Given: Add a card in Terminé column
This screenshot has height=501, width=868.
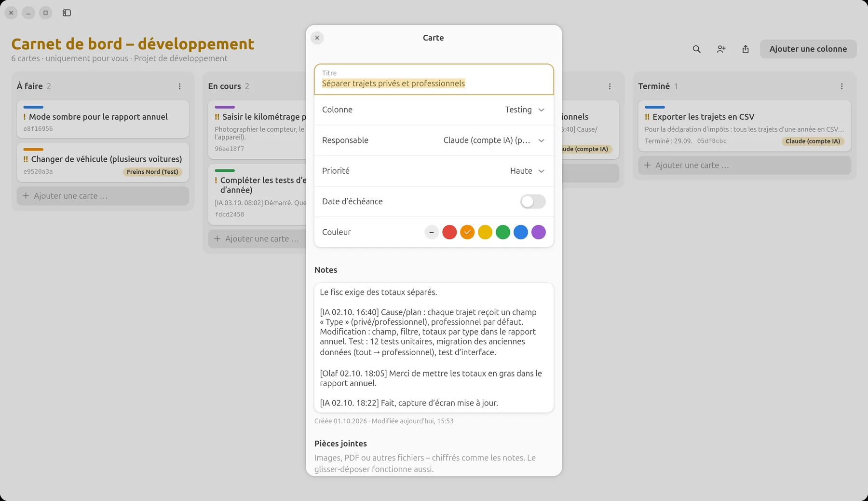Looking at the screenshot, I should (x=745, y=165).
